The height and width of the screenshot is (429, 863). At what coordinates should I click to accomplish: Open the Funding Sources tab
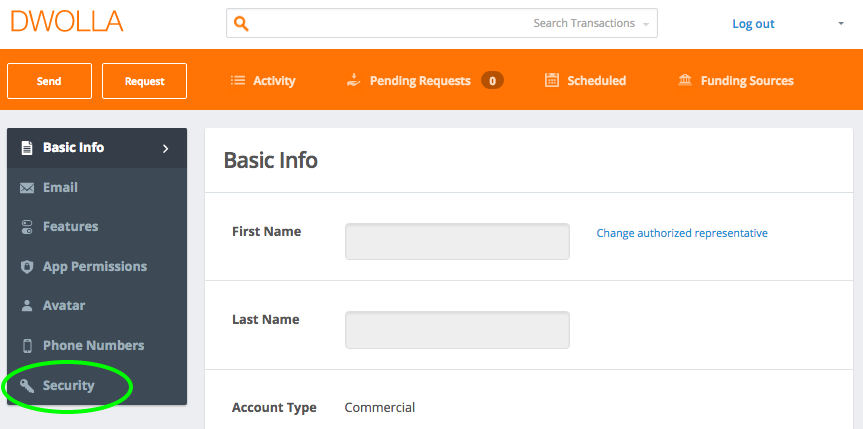[x=736, y=81]
